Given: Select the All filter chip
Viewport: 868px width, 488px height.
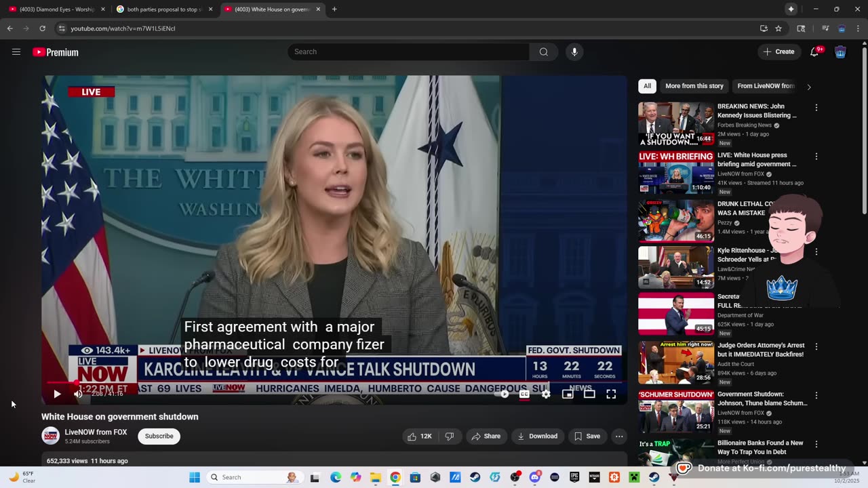Looking at the screenshot, I should pos(648,86).
